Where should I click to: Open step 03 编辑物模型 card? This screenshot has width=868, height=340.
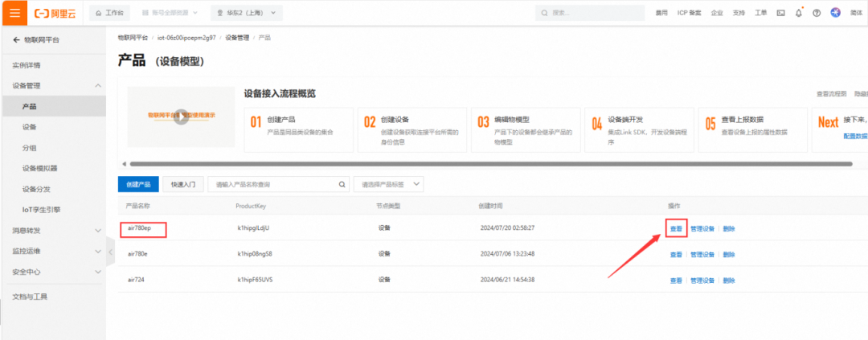(x=526, y=130)
